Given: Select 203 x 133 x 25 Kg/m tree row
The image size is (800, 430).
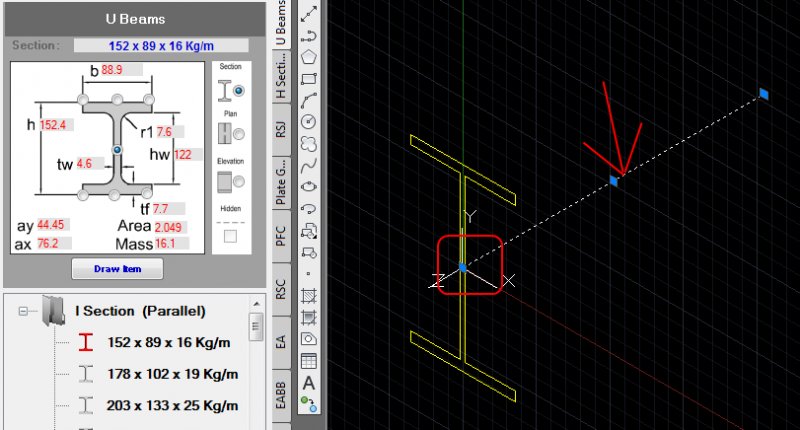Looking at the screenshot, I should (172, 406).
